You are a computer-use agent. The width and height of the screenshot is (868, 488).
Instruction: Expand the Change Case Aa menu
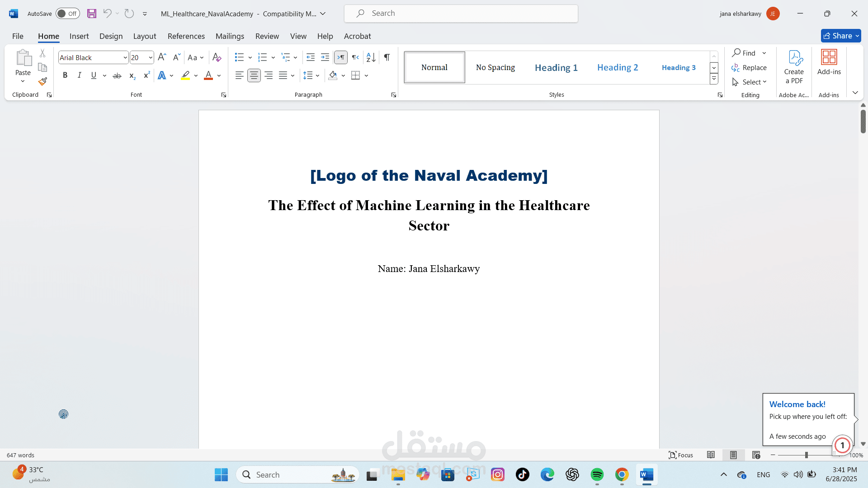[196, 57]
